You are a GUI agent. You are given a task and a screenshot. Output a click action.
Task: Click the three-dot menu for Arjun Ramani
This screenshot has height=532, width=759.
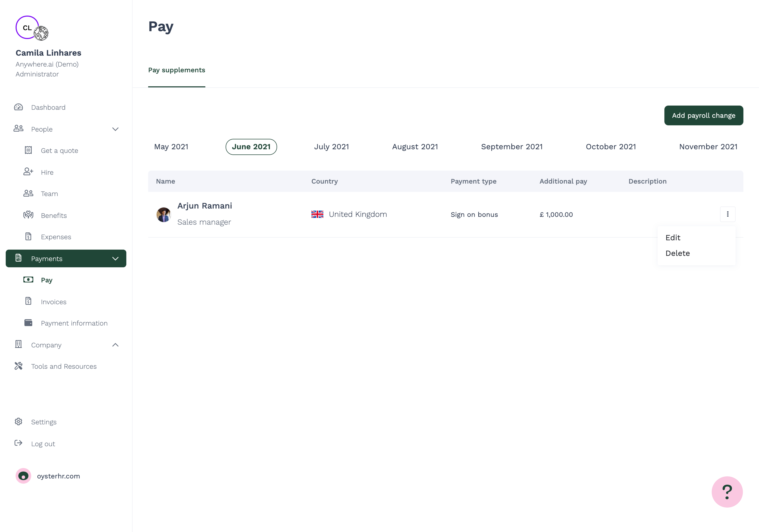point(728,214)
